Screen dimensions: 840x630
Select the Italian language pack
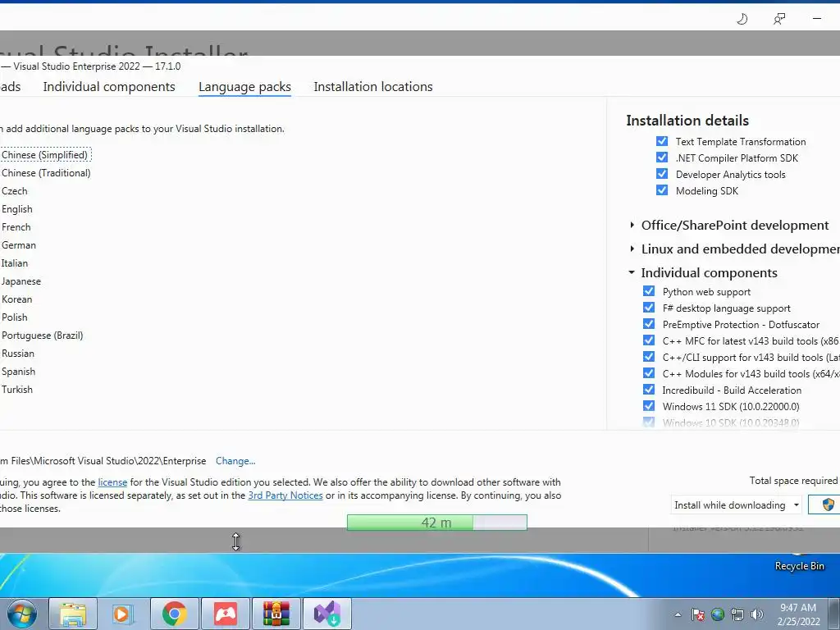(15, 263)
